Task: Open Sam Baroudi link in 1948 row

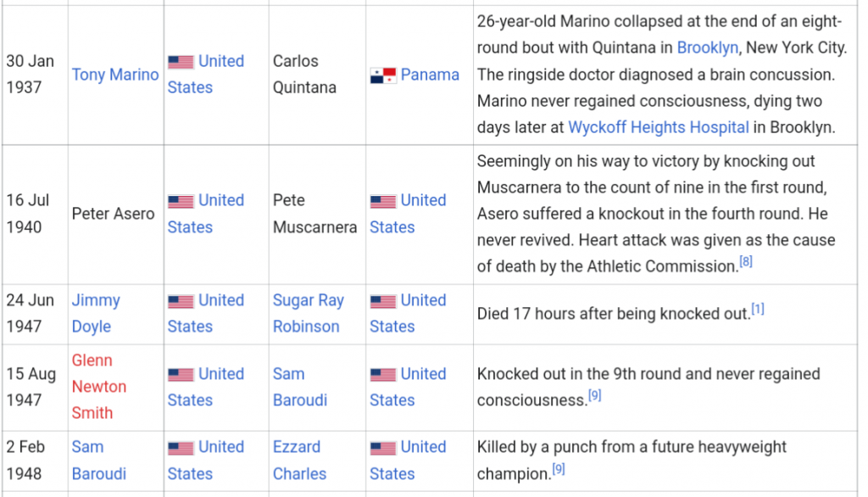Action: click(x=99, y=461)
